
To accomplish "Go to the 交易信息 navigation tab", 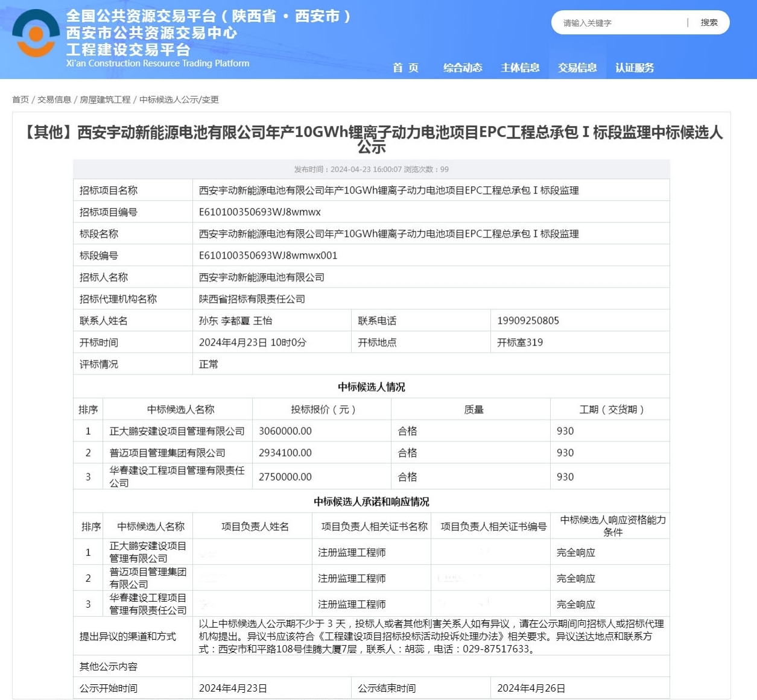I will 577,68.
